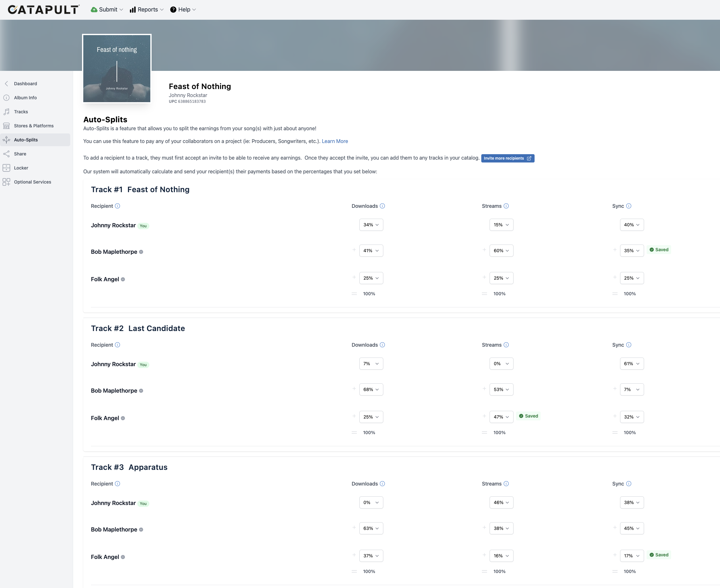Open Tracks in sidebar

point(35,112)
